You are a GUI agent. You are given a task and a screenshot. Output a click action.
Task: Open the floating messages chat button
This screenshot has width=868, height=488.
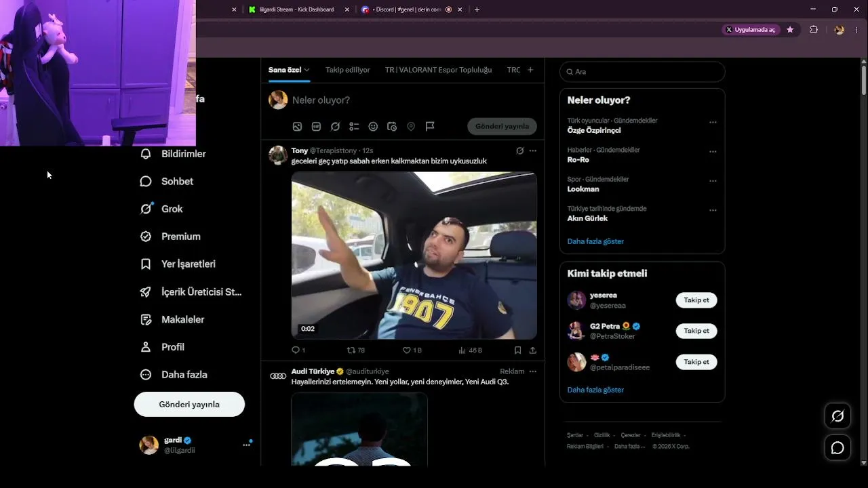pos(837,448)
